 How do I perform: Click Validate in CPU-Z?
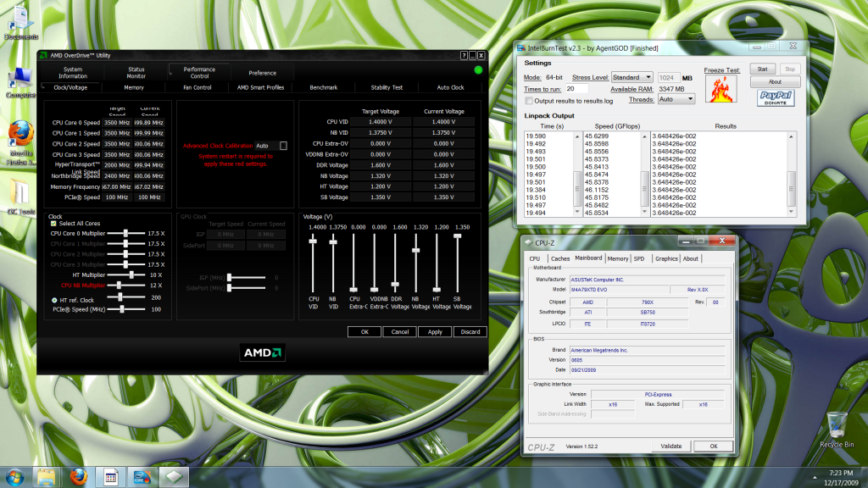(671, 446)
